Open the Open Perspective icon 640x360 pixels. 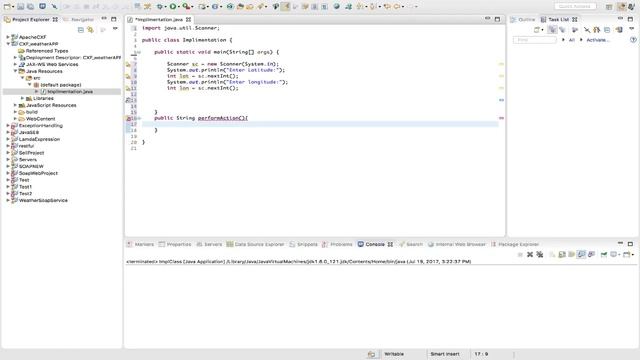click(609, 7)
